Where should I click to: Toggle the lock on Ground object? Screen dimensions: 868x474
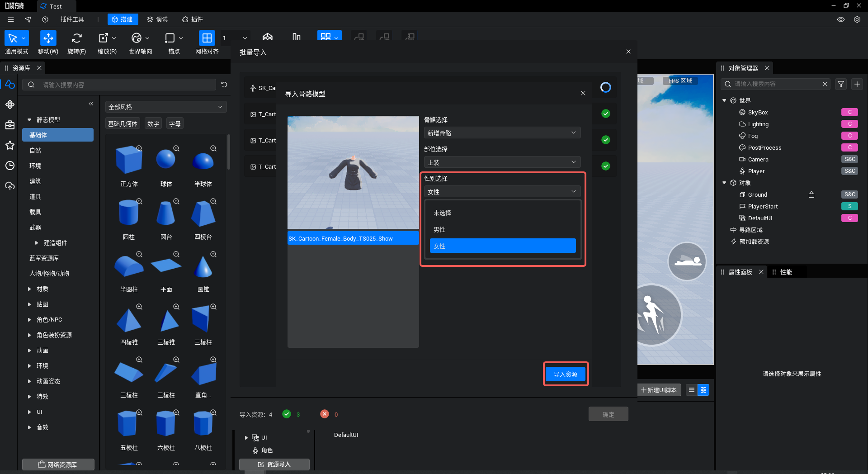811,194
